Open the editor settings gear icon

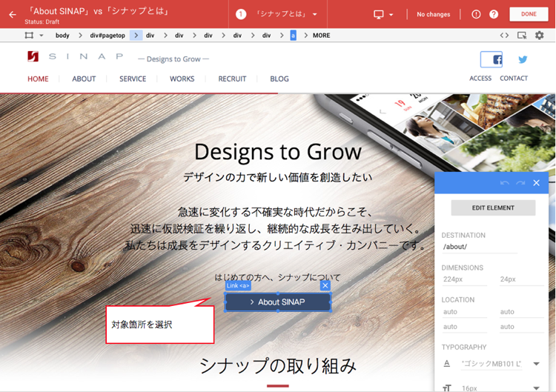pos(540,35)
